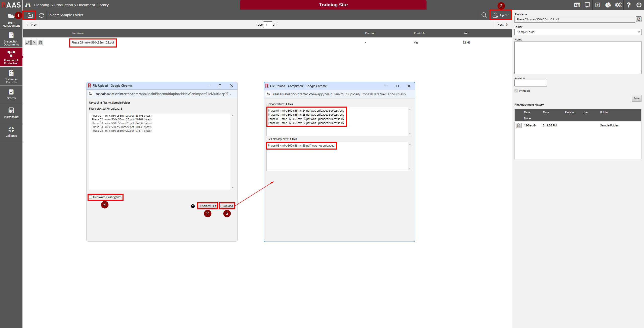Click the Revision input field
Screen dimensions: 644x328
tap(531, 83)
